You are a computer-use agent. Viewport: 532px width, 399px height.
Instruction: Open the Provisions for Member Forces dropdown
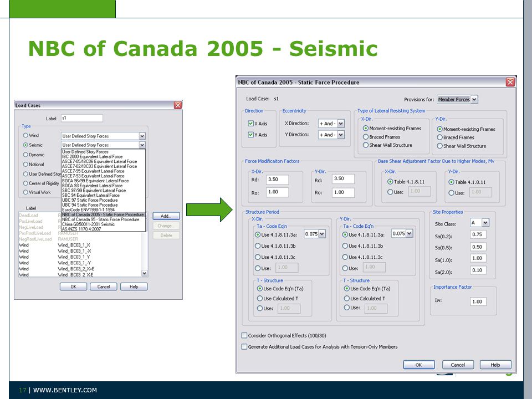[474, 99]
